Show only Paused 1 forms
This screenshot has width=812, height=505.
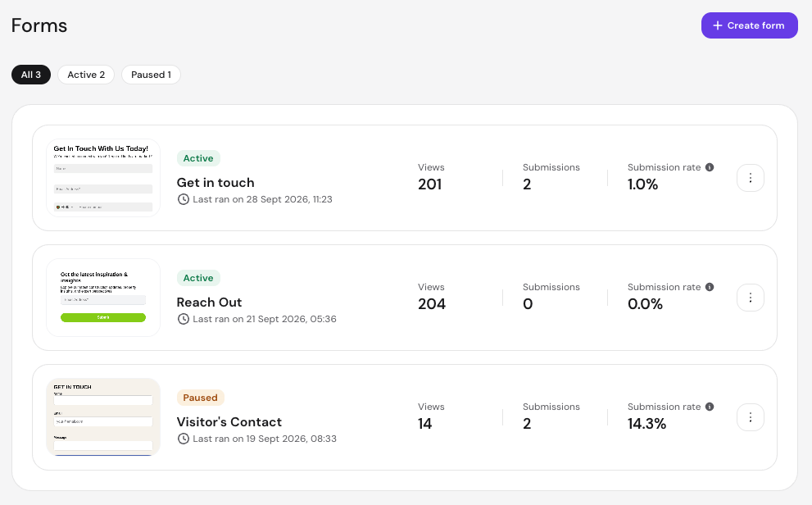151,75
